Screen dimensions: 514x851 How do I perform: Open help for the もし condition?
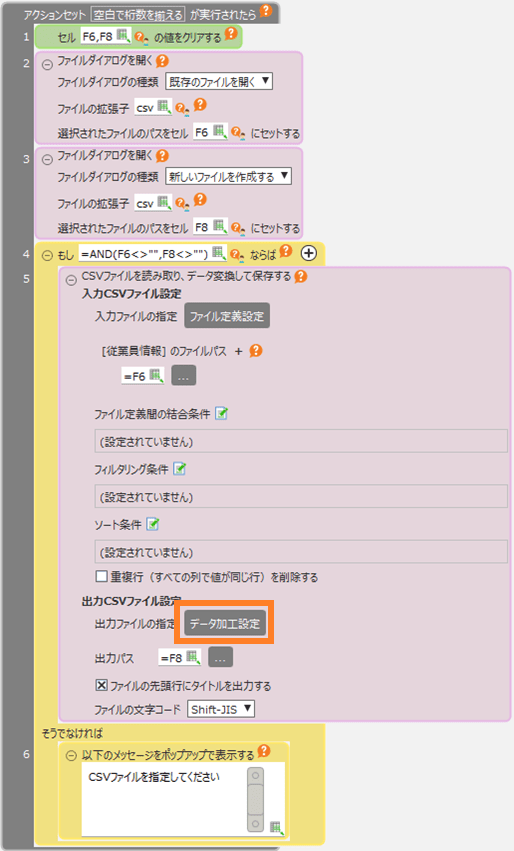tap(286, 251)
